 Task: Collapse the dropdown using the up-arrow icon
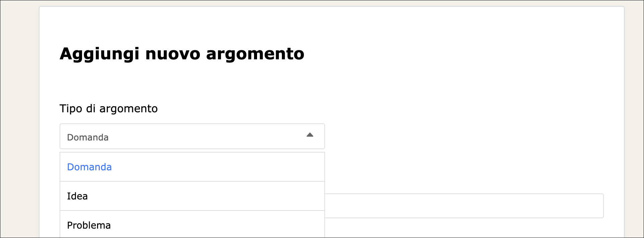[310, 135]
